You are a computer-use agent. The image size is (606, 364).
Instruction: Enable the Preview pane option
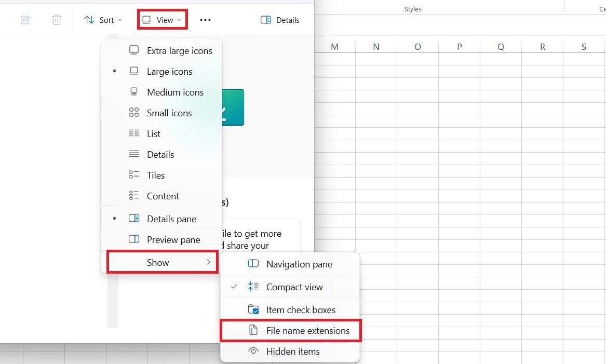[161, 239]
